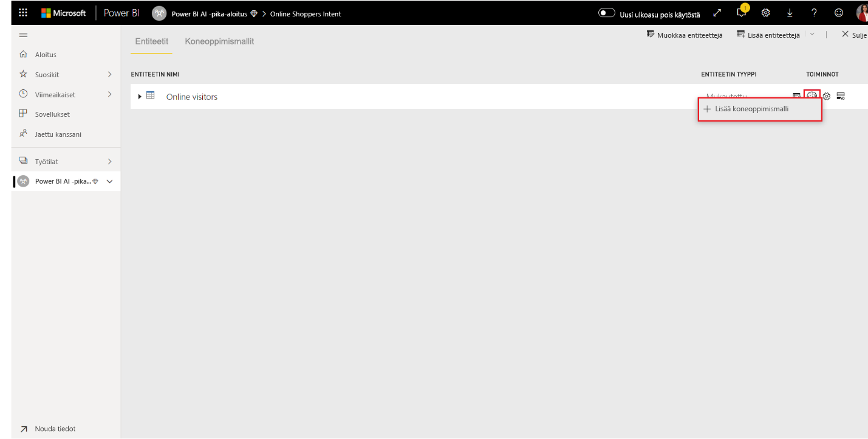Click machine learning brain icon for Online visitors

pyautogui.click(x=812, y=96)
